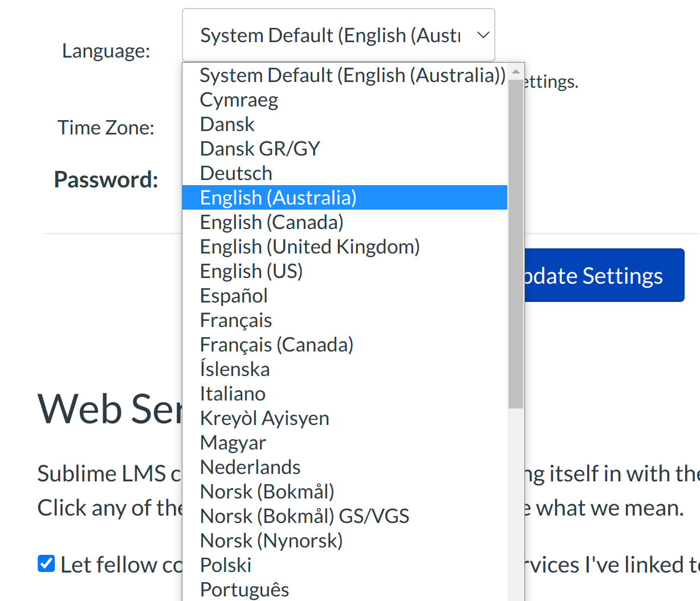This screenshot has width=700, height=601.
Task: Select System Default (English (Australia)) option
Action: (x=352, y=75)
